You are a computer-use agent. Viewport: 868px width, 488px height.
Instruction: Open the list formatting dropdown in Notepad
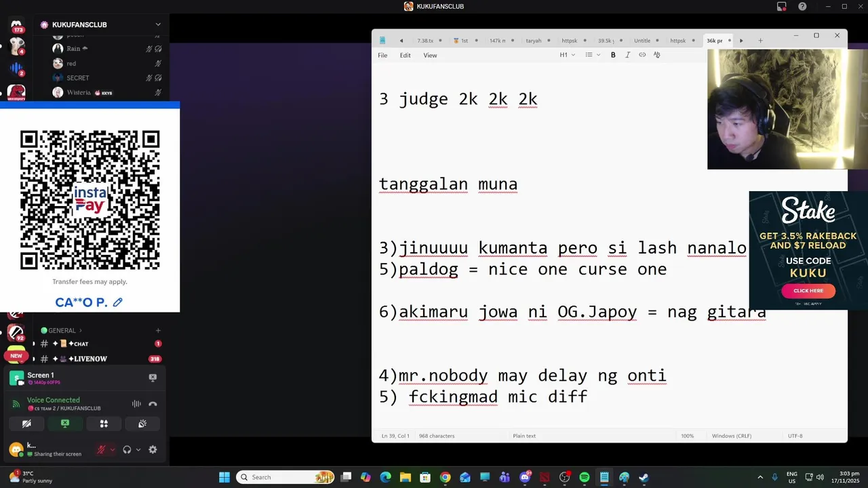coord(593,55)
